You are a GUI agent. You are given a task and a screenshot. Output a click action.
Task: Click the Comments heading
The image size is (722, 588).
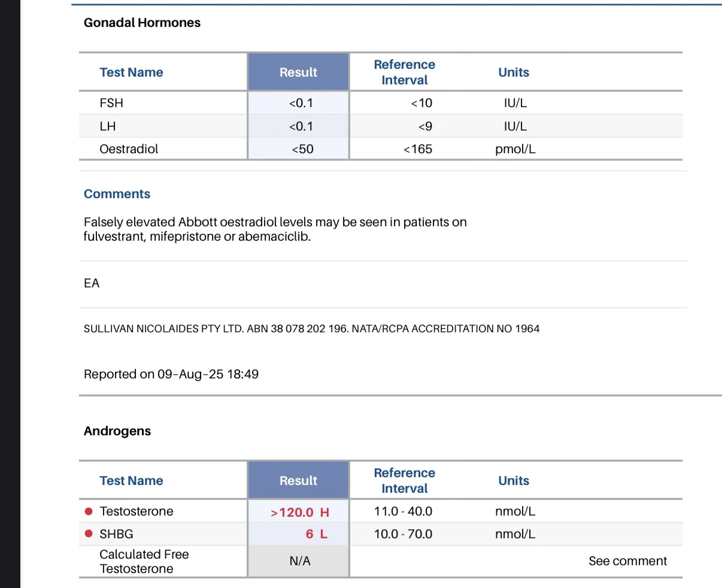[x=117, y=194]
